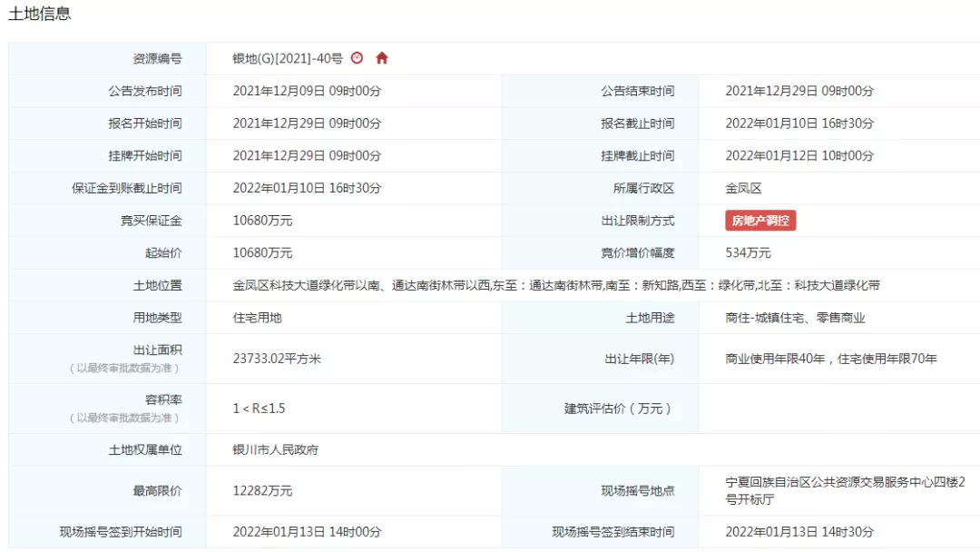Click the red clock icon beside resource number
The height and width of the screenshot is (552, 980).
(x=358, y=58)
